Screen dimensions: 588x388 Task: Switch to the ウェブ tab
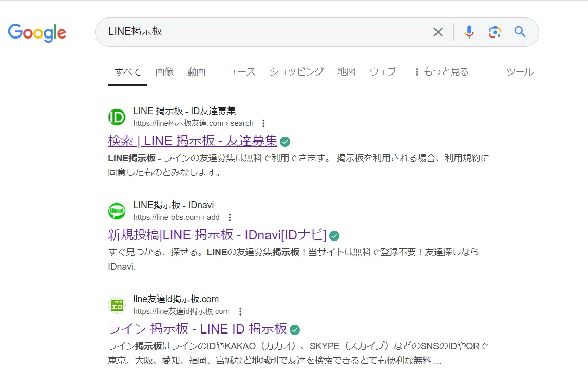(x=383, y=71)
